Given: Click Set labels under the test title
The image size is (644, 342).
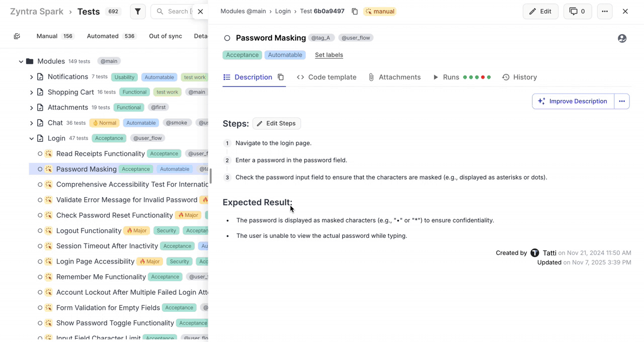Looking at the screenshot, I should click(329, 55).
